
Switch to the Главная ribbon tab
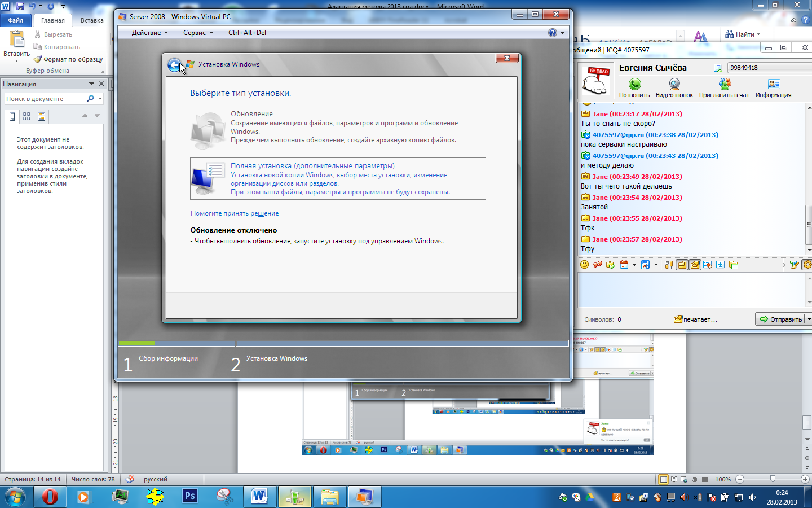(53, 20)
